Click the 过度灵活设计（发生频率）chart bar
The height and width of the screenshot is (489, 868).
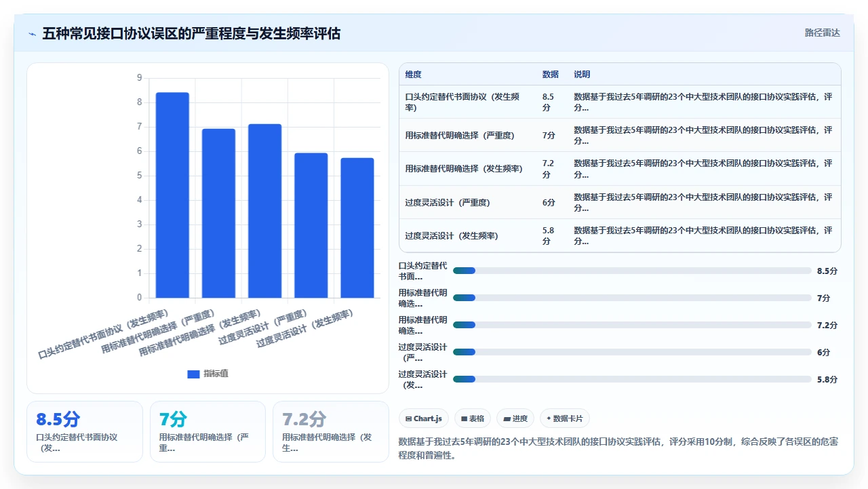click(357, 228)
